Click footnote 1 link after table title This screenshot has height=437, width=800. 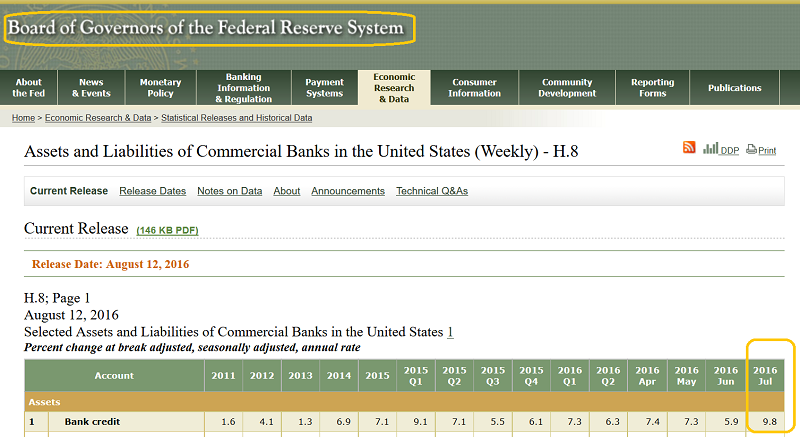450,332
